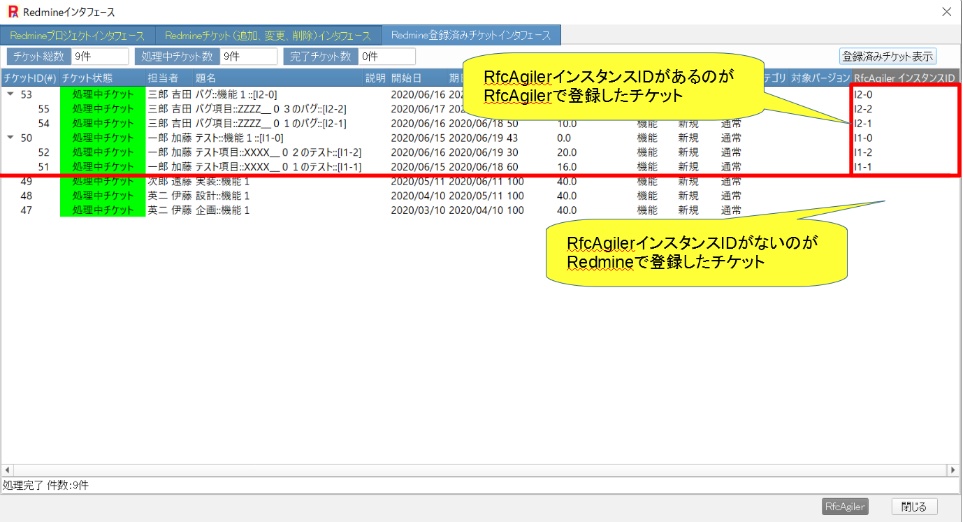Click start date 2020/05/11 in row 49
This screenshot has width=963, height=522.
point(418,181)
